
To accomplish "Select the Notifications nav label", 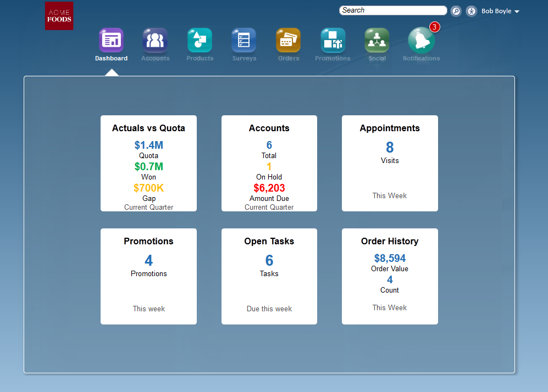I will [421, 58].
